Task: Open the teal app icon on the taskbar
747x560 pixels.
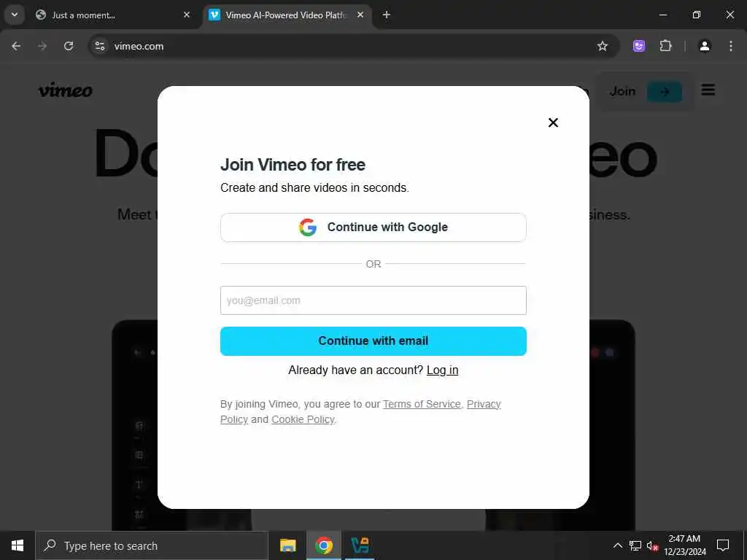Action: point(360,545)
